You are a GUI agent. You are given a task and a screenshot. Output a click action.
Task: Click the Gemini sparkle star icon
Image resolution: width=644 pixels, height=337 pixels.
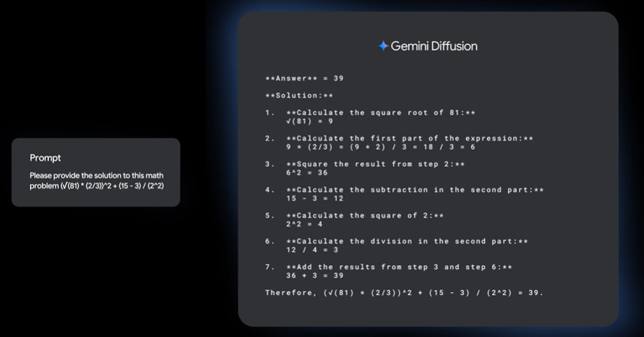(383, 46)
